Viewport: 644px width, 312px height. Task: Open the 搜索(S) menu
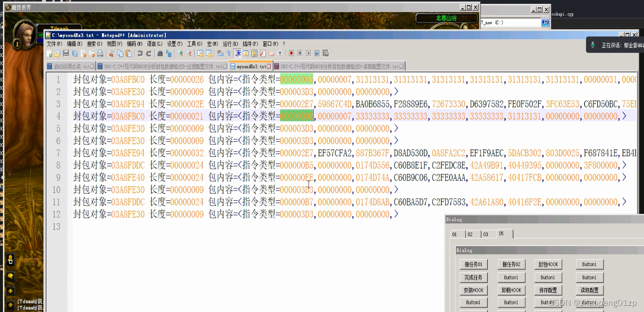(94, 44)
